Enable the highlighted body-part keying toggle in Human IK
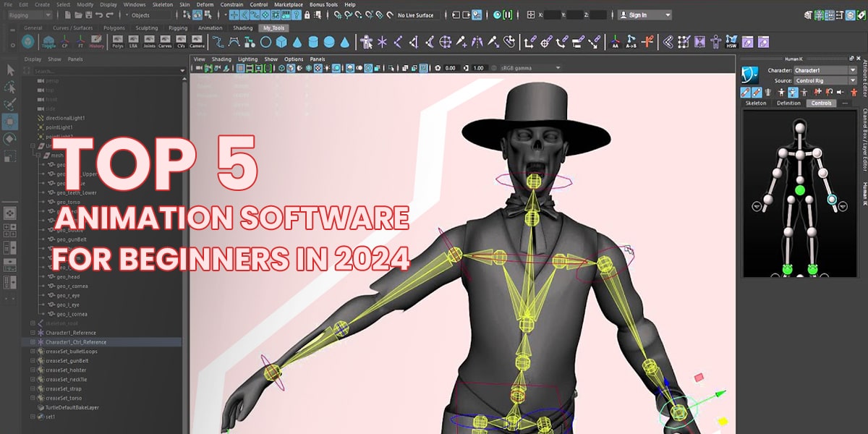 coord(793,92)
